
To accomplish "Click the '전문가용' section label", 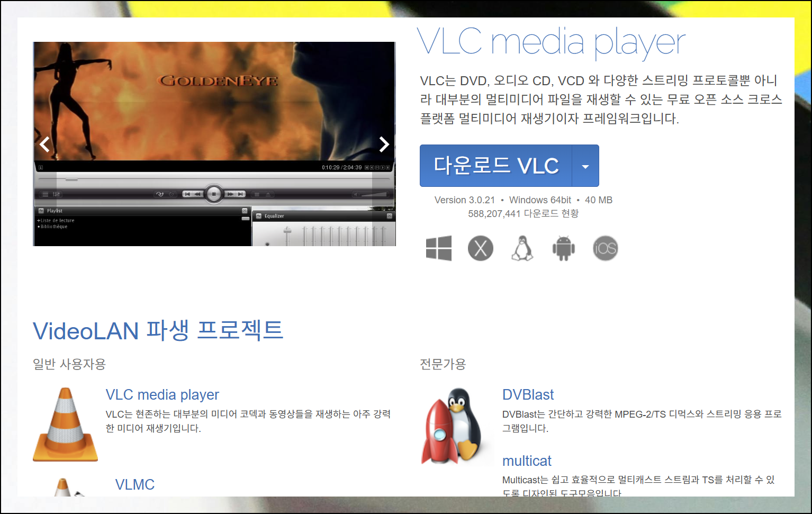I will coord(443,364).
